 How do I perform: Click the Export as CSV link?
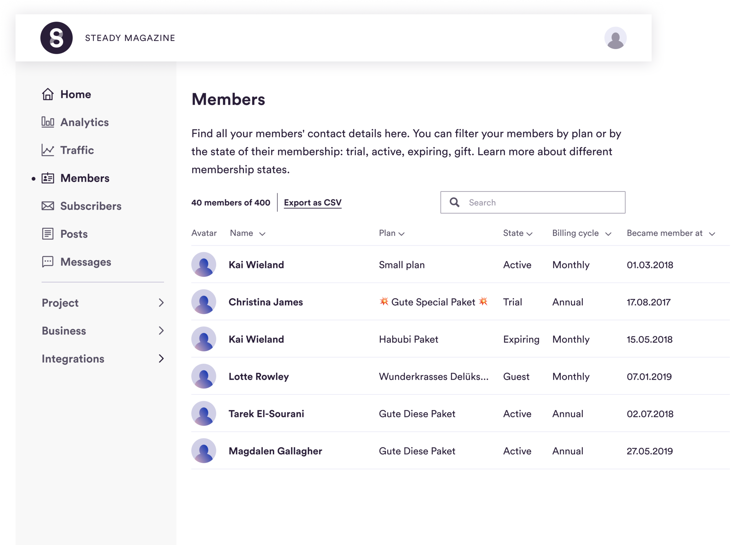pyautogui.click(x=313, y=202)
